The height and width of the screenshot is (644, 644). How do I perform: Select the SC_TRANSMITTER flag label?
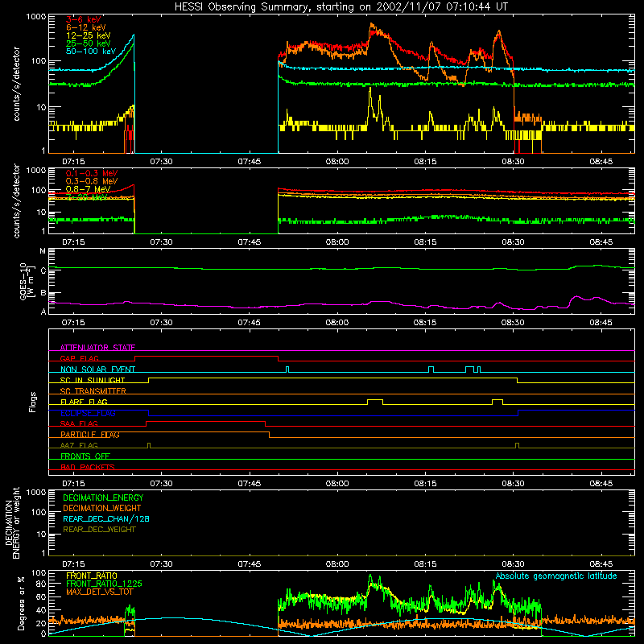[93, 391]
